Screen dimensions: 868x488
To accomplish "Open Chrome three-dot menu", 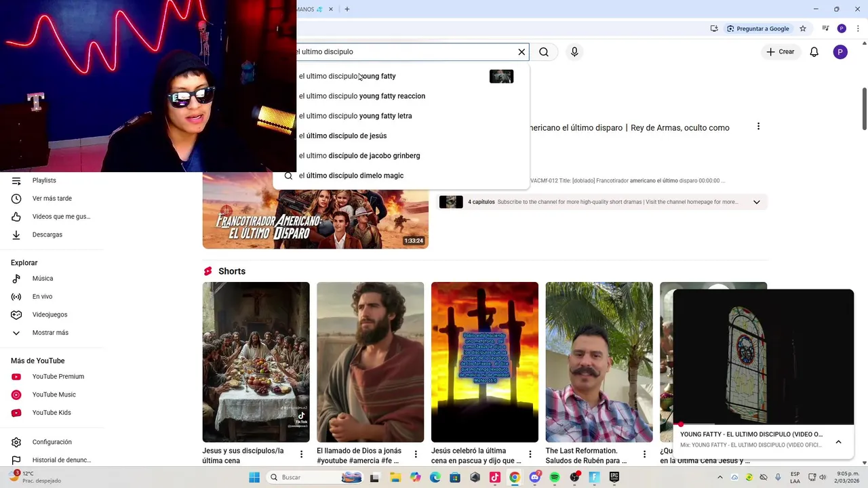I will pos(857,28).
